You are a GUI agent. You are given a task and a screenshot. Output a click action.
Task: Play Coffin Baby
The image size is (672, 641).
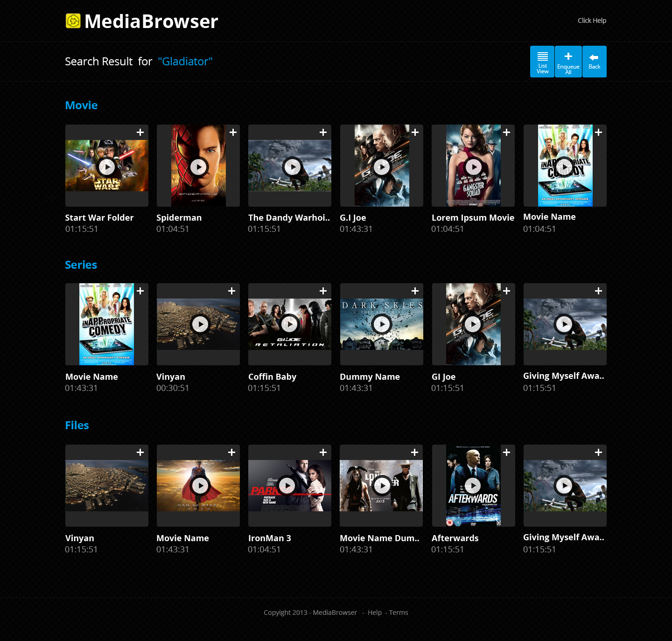coord(289,324)
